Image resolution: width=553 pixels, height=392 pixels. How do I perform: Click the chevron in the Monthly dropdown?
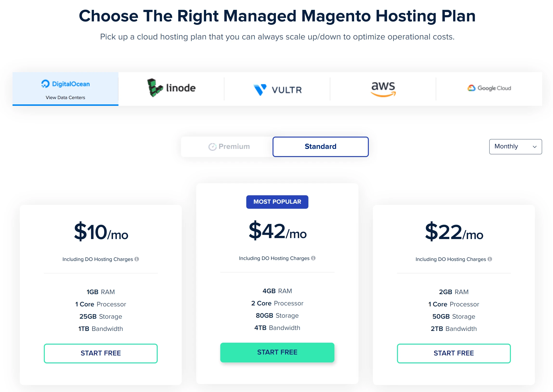pos(534,147)
